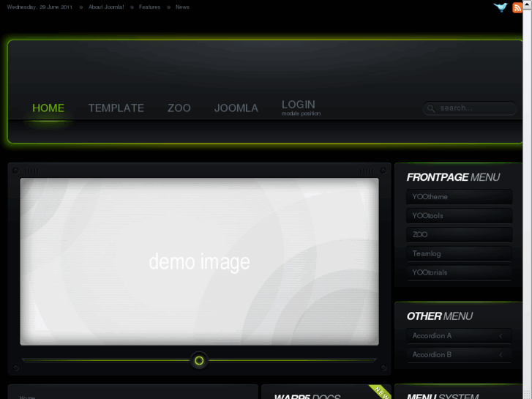Screen dimensions: 532x399
Task: Open the RSS feed icon
Action: click(x=517, y=7)
